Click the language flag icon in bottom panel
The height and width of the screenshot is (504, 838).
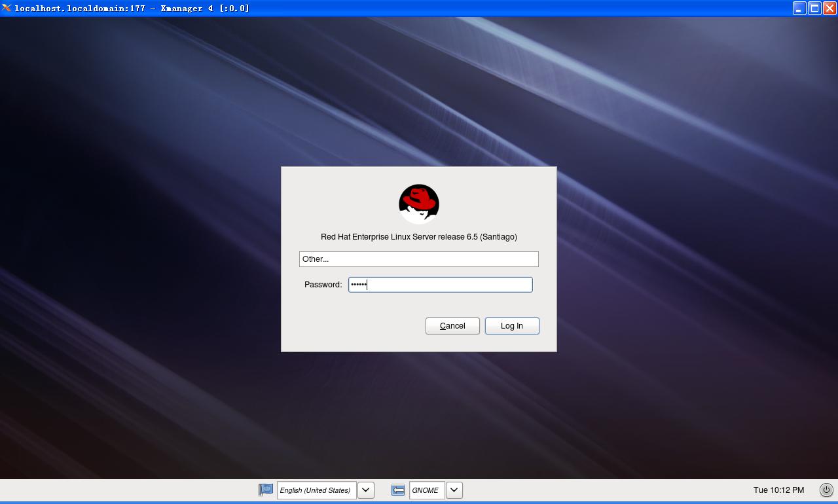pos(266,490)
